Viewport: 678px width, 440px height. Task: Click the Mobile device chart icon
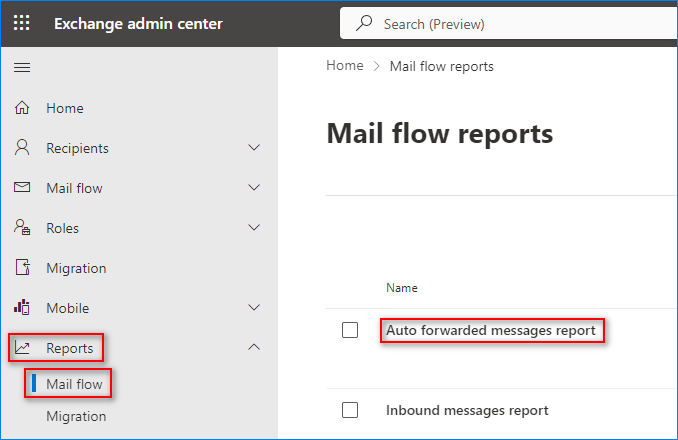[x=22, y=307]
